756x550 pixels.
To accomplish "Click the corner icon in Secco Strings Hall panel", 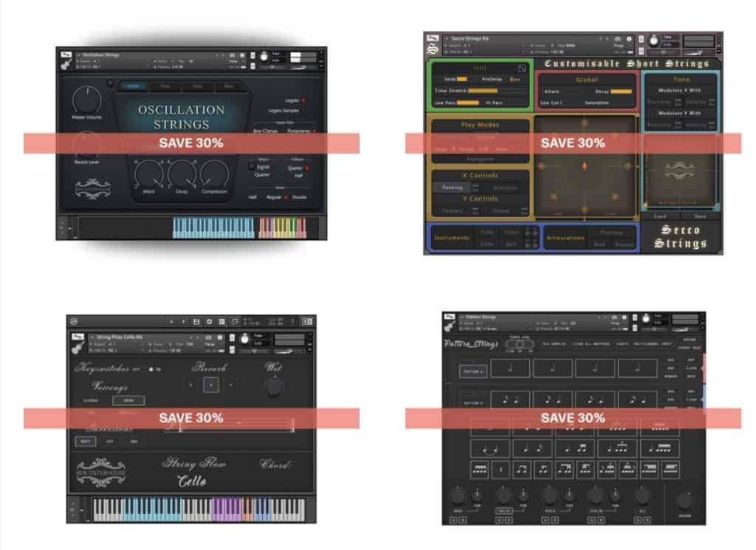I will (x=522, y=68).
